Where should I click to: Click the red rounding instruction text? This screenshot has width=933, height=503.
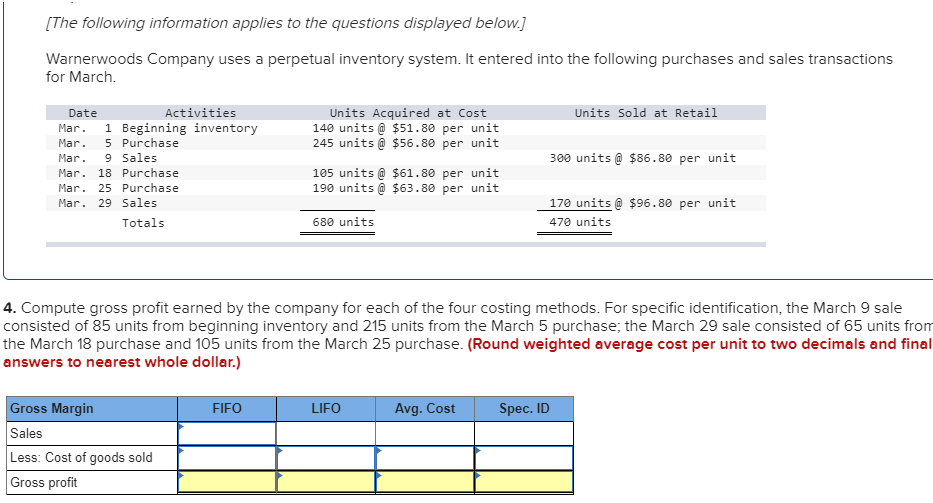467,353
